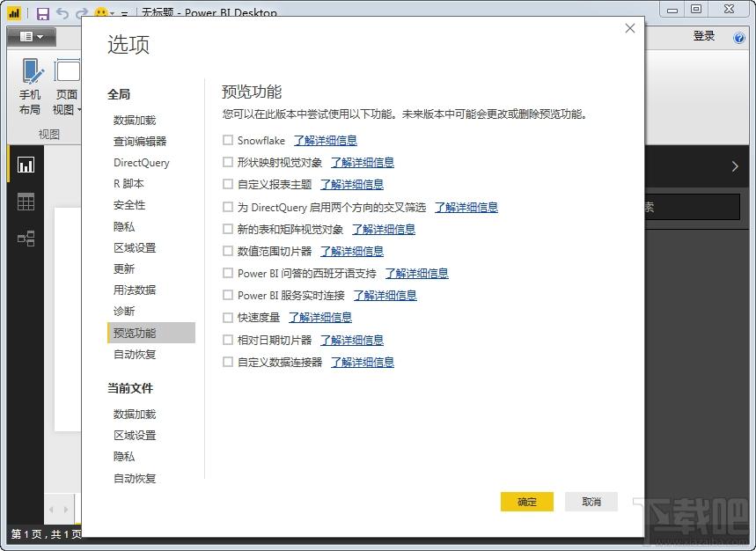Click 登录 sign-in link

click(x=703, y=36)
